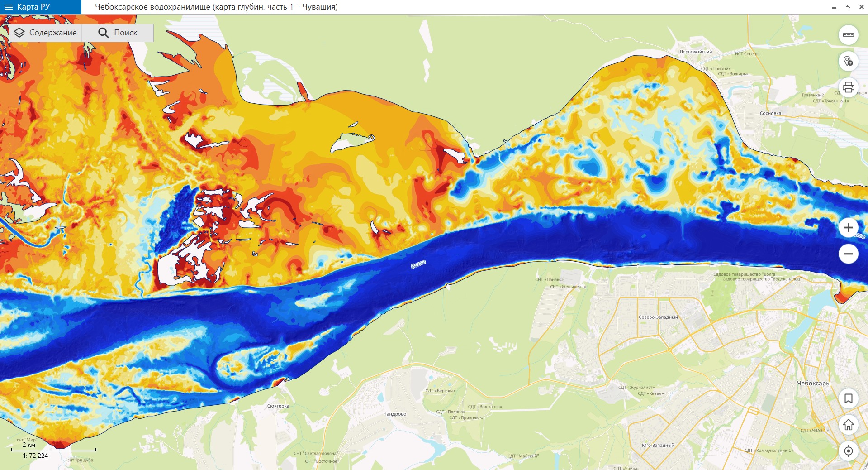Open the Содержание layers panel
This screenshot has width=868, height=470.
click(x=45, y=33)
